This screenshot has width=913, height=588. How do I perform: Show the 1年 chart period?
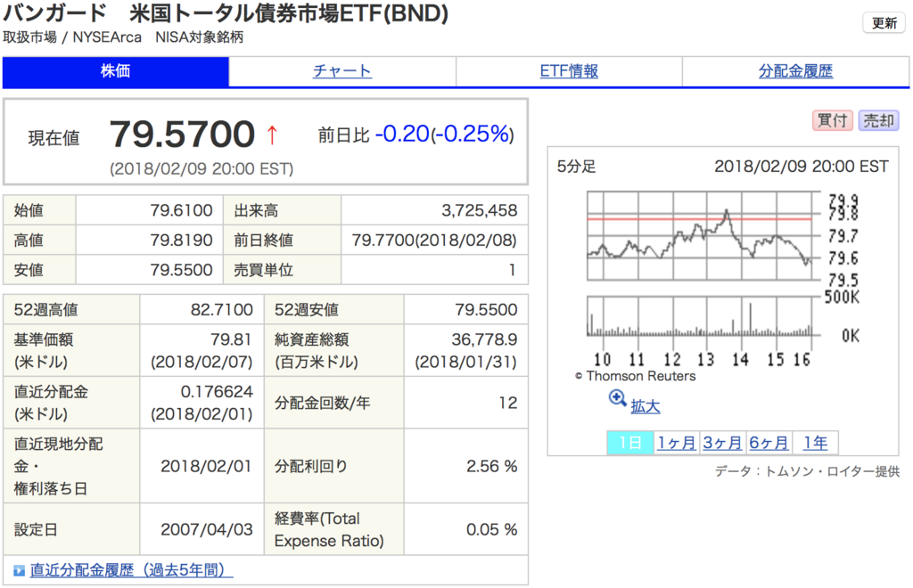click(815, 443)
